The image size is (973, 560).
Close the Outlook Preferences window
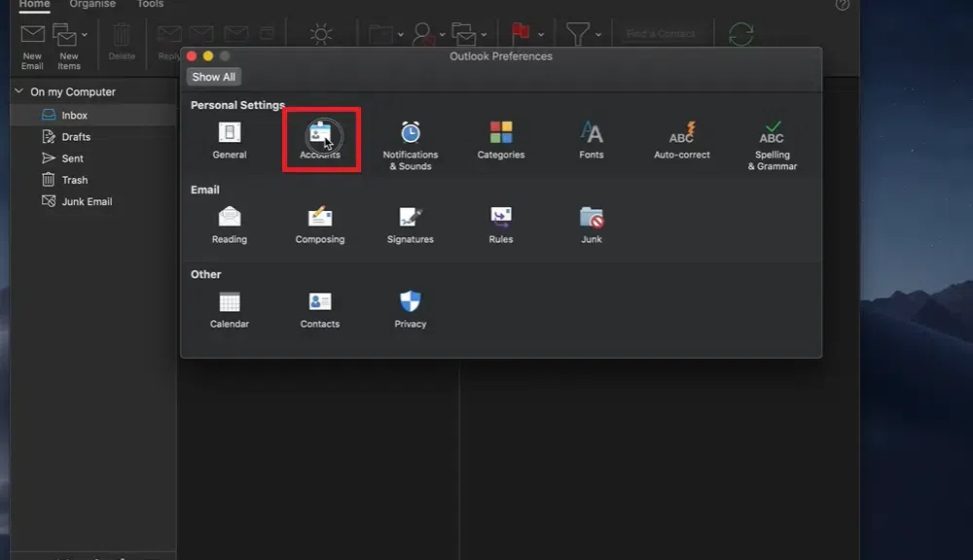[192, 55]
